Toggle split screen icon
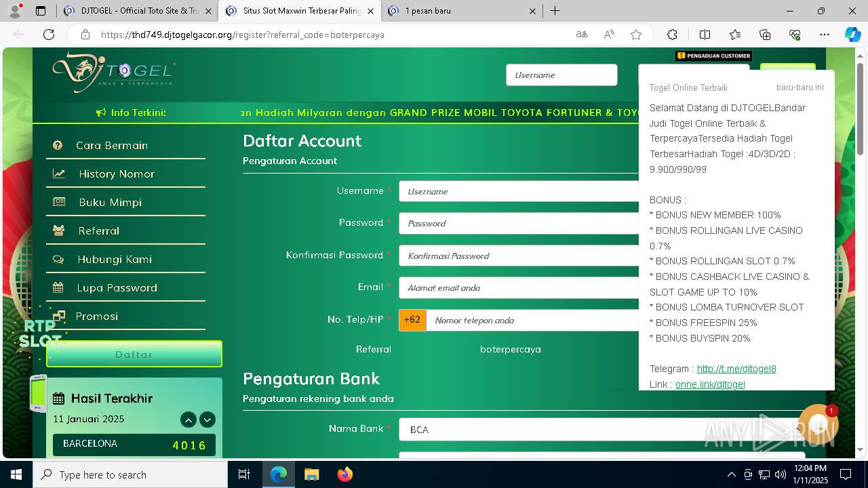 coord(705,35)
